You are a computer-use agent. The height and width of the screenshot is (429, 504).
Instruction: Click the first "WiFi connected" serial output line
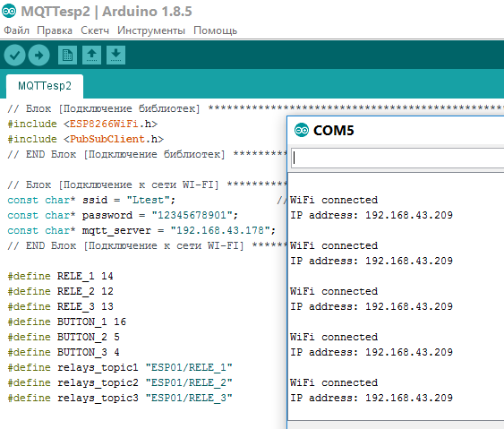coord(334,200)
